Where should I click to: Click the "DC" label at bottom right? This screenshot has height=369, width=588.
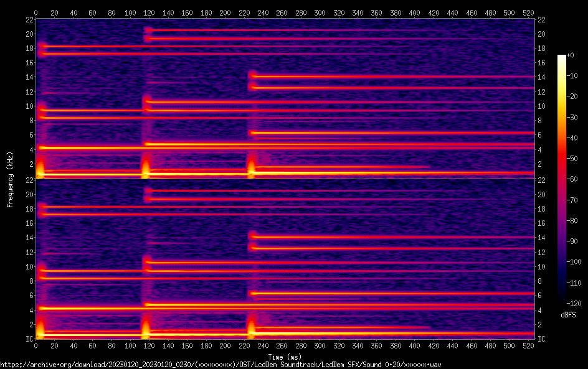(542, 339)
